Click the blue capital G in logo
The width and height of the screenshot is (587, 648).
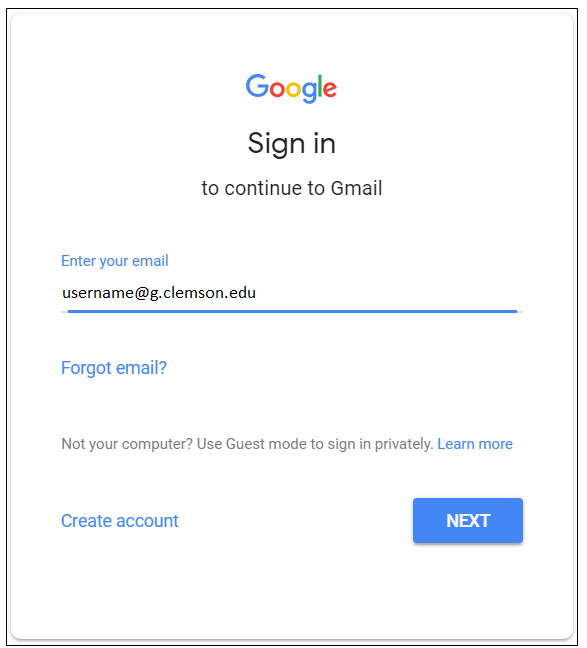tap(257, 86)
